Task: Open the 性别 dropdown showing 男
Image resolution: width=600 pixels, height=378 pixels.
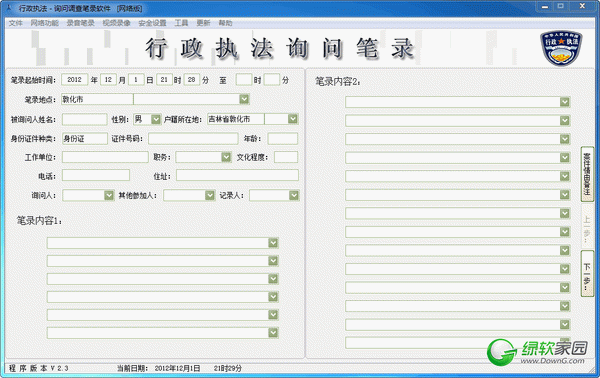Action: click(x=156, y=119)
